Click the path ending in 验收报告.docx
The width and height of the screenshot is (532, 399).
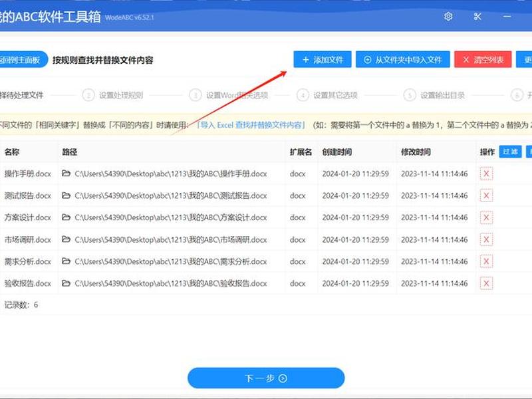[x=171, y=283]
